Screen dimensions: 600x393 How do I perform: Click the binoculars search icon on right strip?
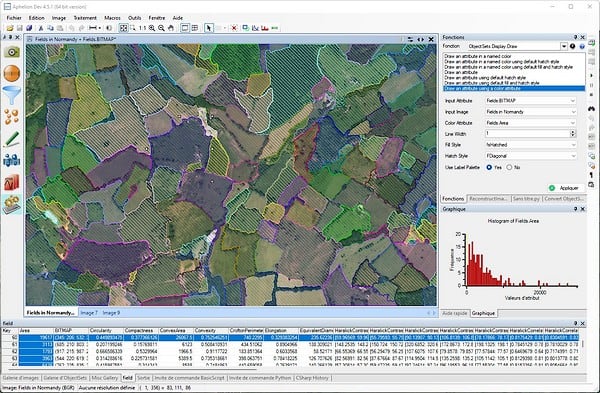[592, 109]
